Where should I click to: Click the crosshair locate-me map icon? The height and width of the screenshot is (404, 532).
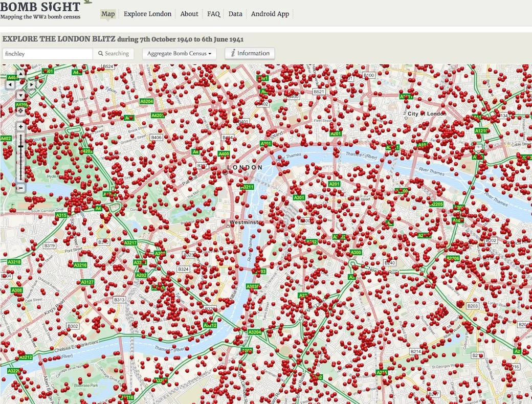(x=20, y=111)
